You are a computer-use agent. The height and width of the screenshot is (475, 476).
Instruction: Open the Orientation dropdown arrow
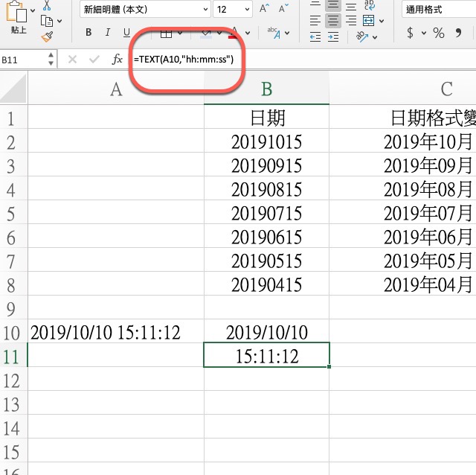[375, 37]
